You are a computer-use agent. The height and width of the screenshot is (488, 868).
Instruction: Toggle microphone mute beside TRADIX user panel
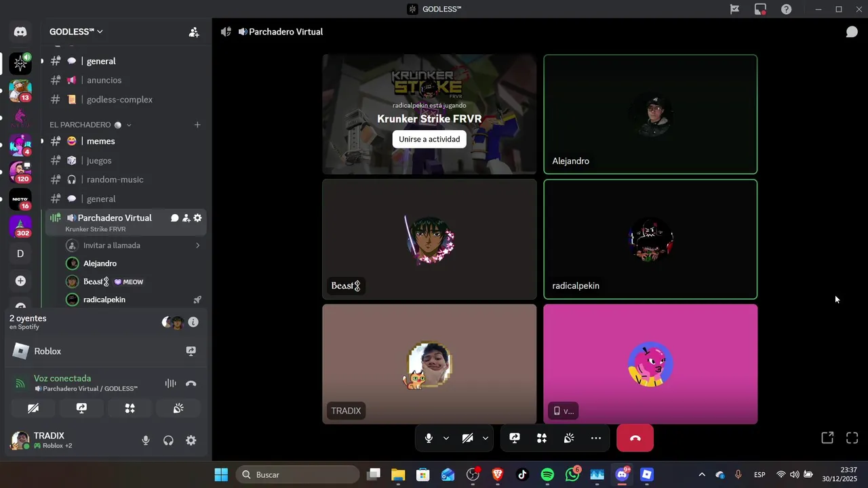tap(145, 441)
